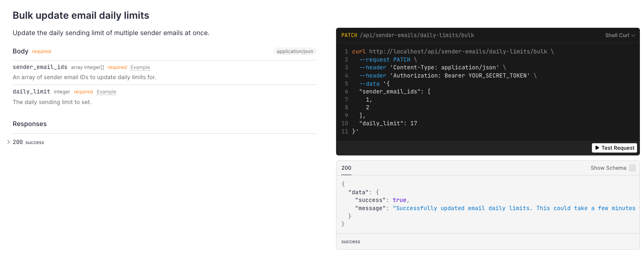Click the play icon in Test Request
Viewport: 644px width, 275px height.
[x=597, y=148]
